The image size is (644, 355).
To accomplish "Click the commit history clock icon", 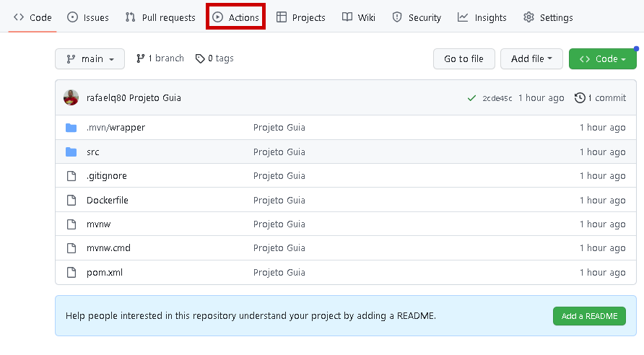I will click(579, 98).
